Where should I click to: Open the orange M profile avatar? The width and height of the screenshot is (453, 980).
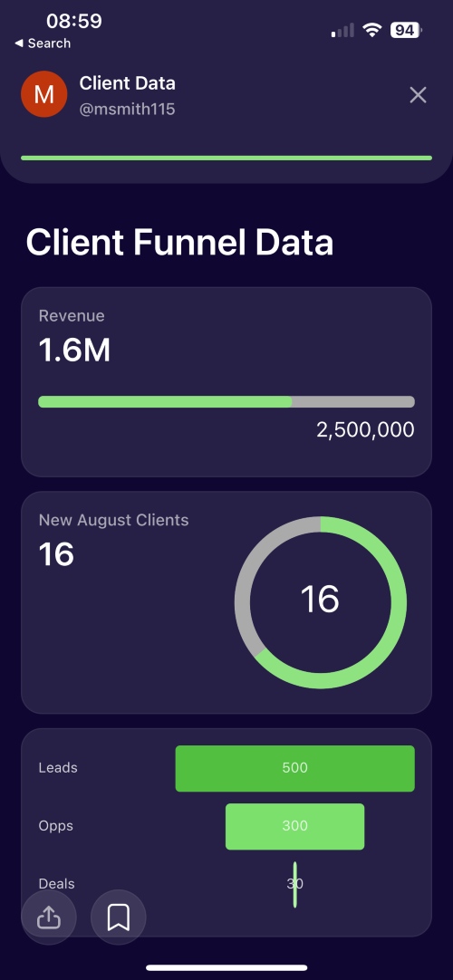click(x=43, y=94)
